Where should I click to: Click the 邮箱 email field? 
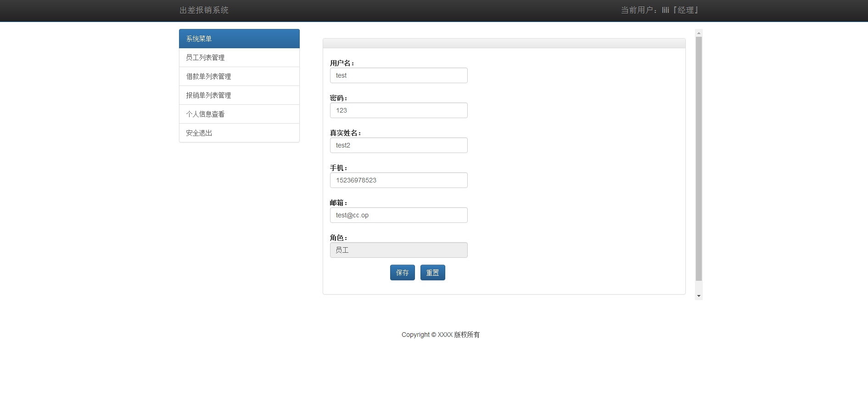(x=399, y=215)
